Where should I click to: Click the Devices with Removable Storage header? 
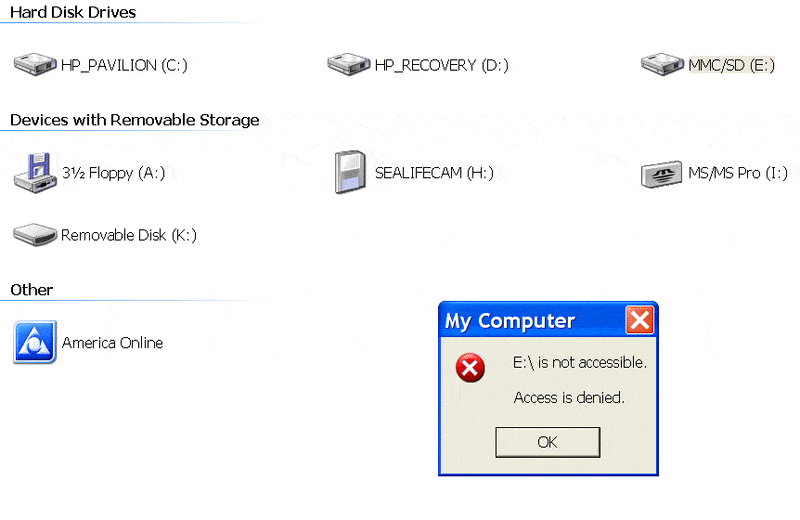pos(134,120)
